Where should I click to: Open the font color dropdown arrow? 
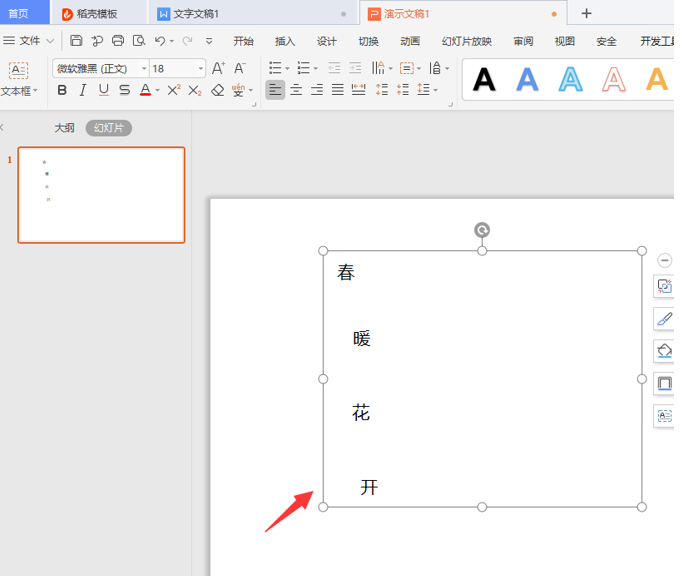[x=157, y=90]
